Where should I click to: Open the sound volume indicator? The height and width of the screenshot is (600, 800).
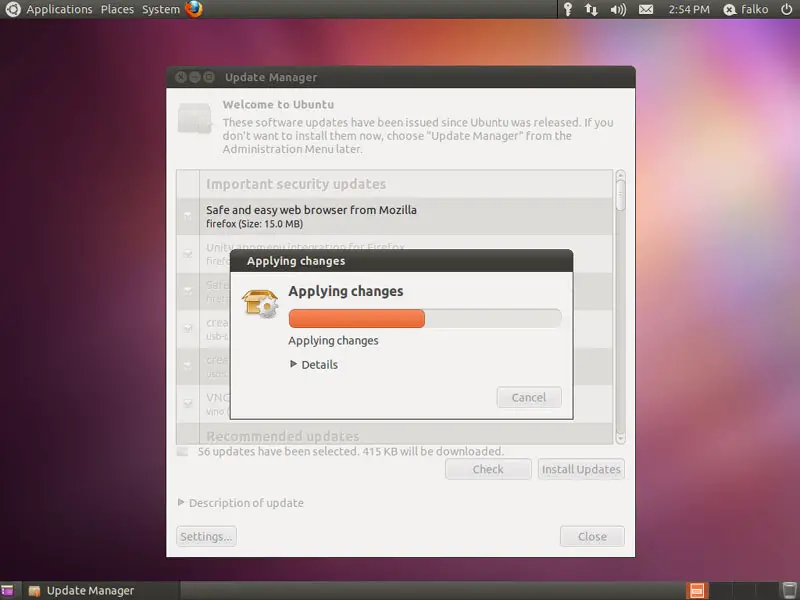(x=618, y=9)
